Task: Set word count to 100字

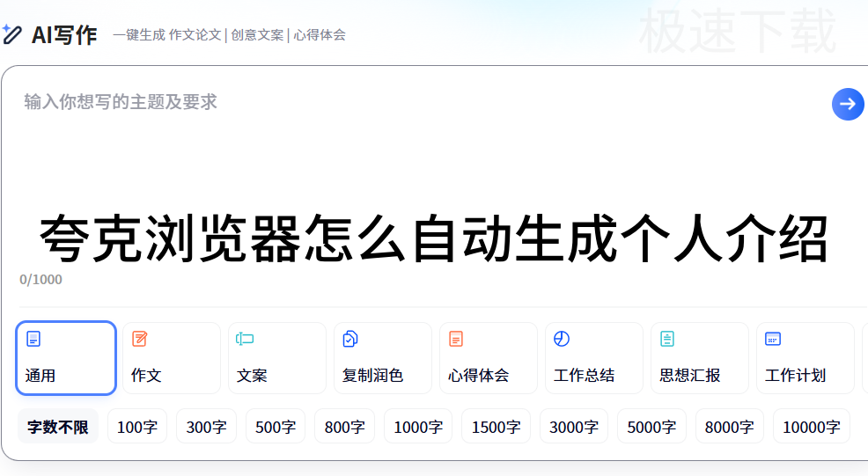Action: tap(137, 426)
